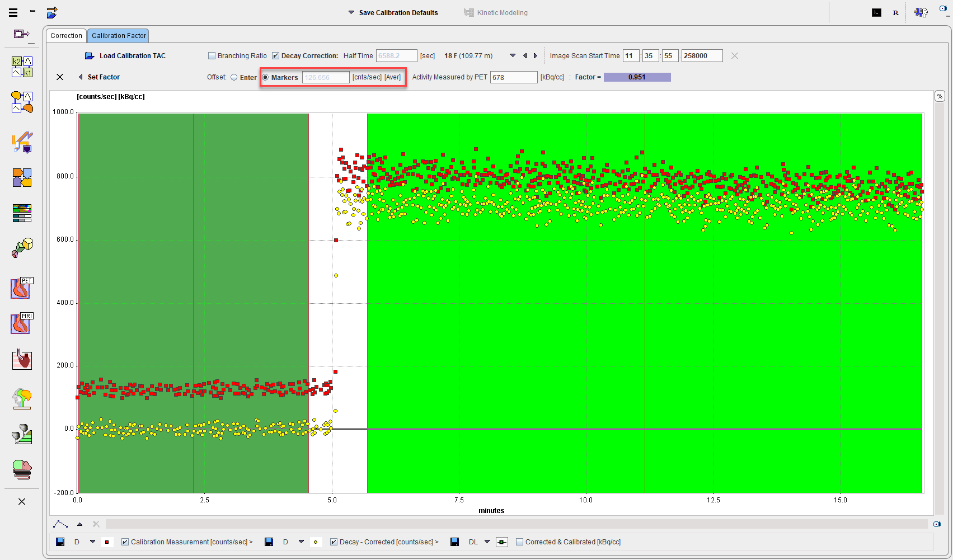The height and width of the screenshot is (560, 953).
Task: Expand the curve controls up-arrow below plot
Action: click(79, 524)
